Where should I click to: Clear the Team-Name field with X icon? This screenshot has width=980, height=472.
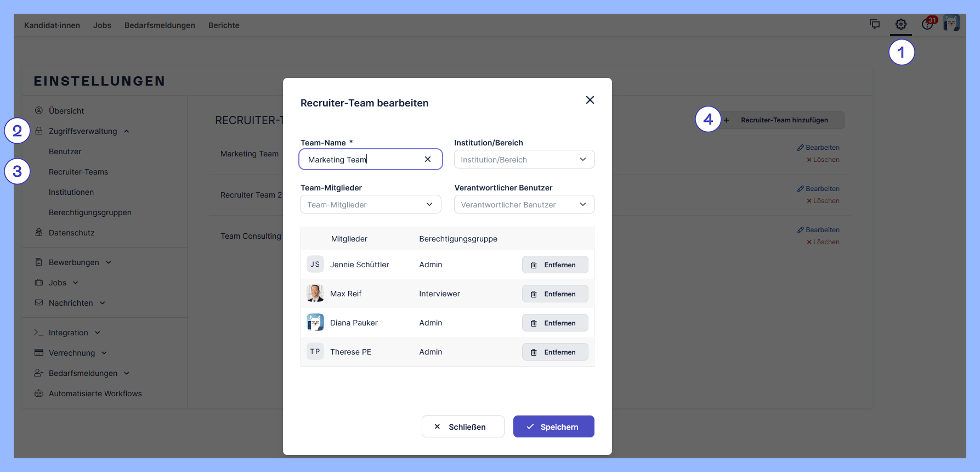tap(428, 159)
